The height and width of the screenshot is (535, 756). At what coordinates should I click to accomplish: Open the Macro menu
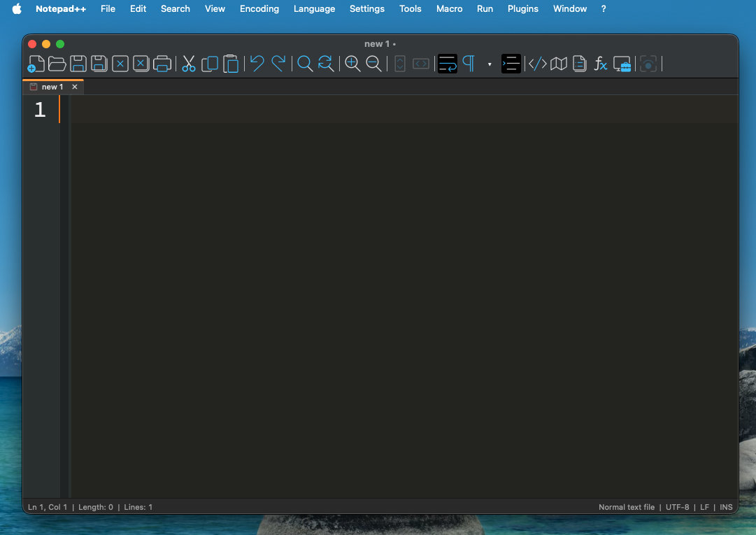coord(450,8)
